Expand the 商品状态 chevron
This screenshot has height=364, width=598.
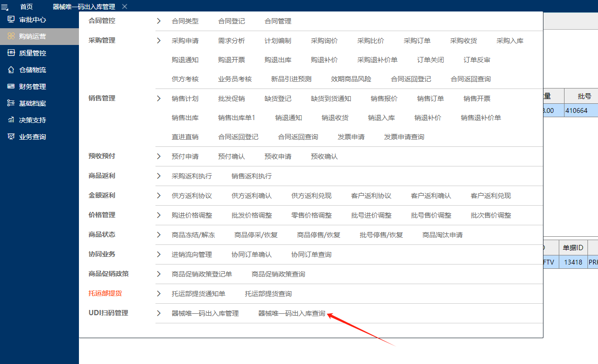coord(159,235)
